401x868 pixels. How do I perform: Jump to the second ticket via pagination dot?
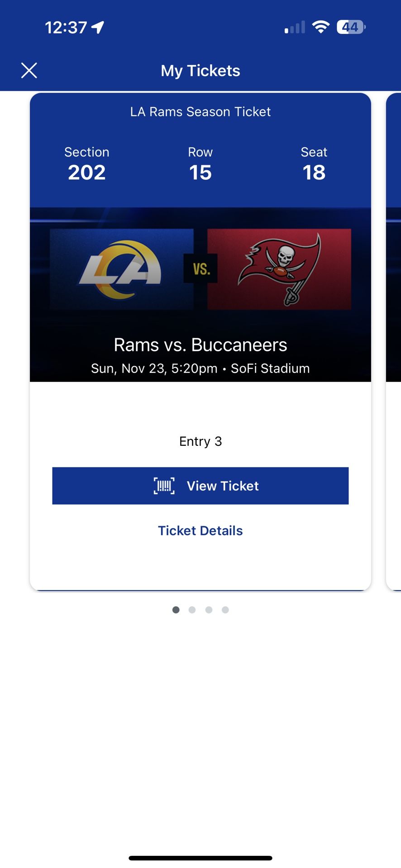(x=192, y=609)
